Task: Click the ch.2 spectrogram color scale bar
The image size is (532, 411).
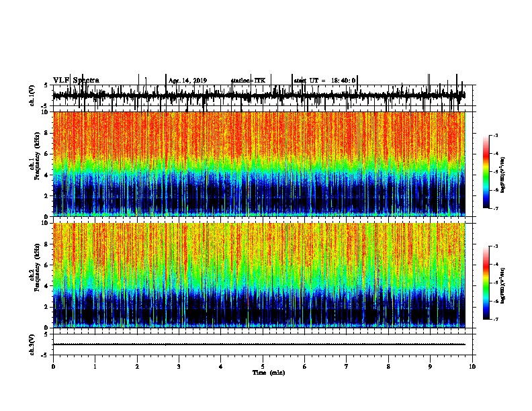Action: pyautogui.click(x=486, y=283)
